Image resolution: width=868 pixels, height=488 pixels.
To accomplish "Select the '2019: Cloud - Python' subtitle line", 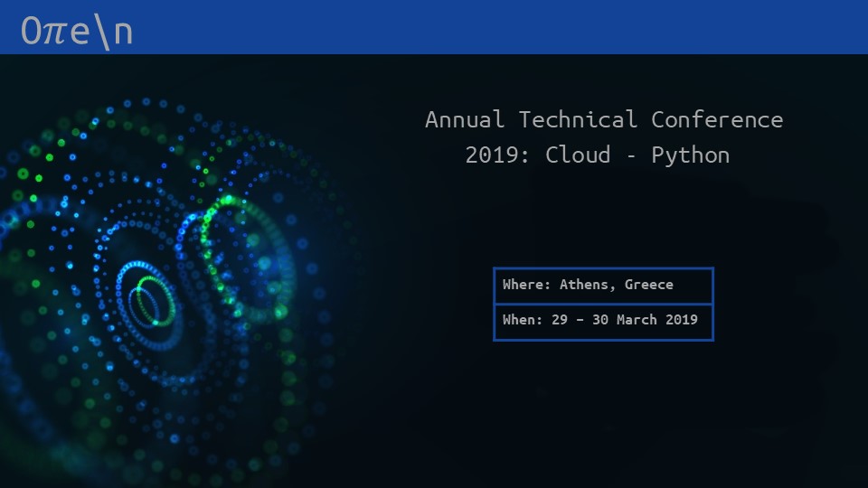I will click(597, 155).
